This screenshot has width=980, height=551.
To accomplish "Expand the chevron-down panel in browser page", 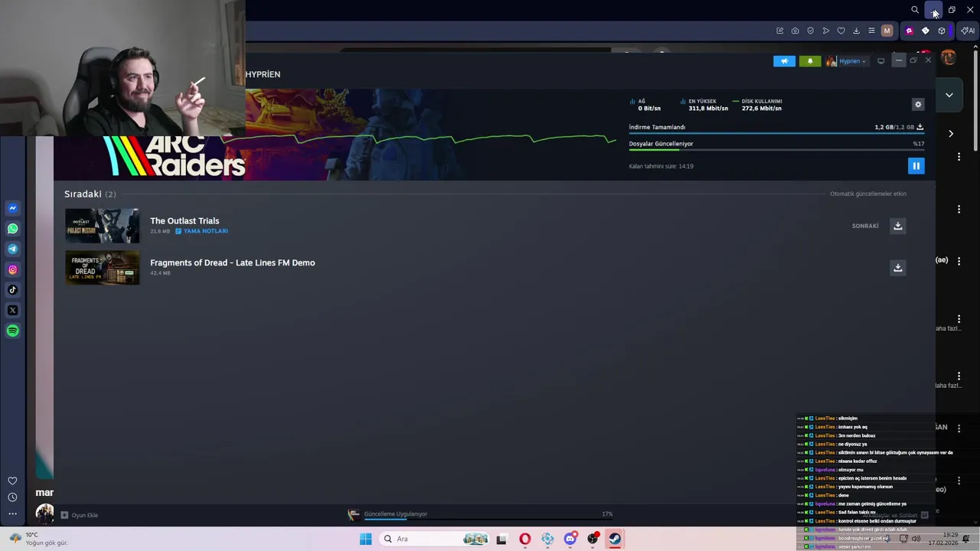I will pos(949,95).
